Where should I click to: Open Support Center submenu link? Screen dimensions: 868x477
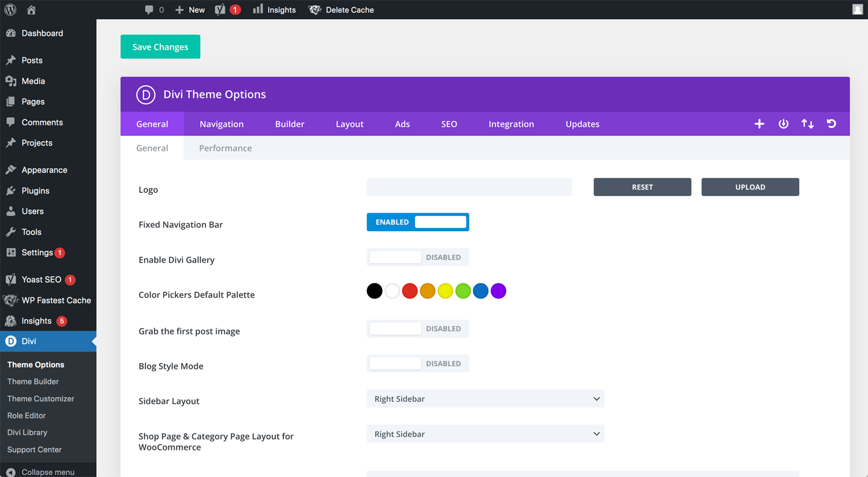[34, 449]
